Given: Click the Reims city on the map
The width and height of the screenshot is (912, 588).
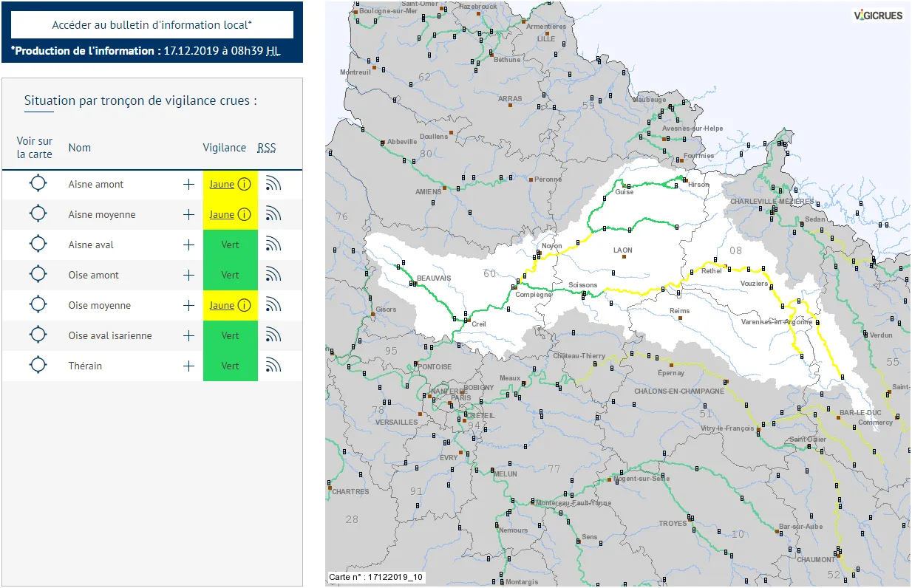Looking at the screenshot, I should (679, 311).
